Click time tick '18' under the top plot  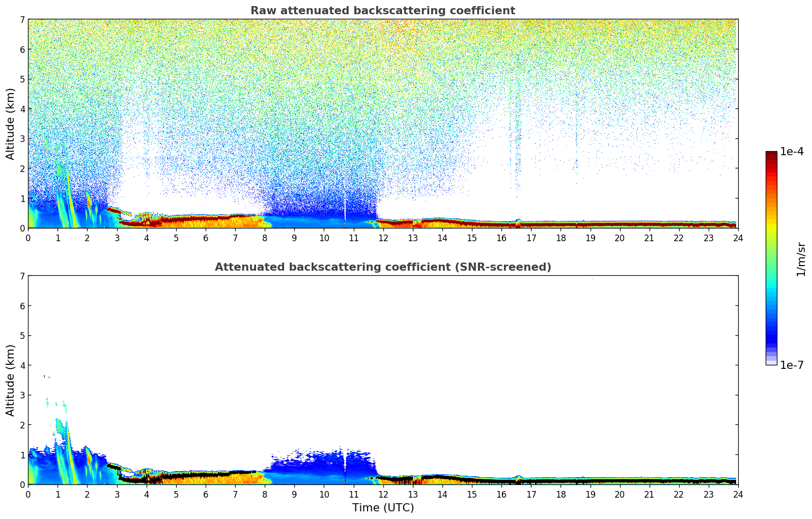click(561, 238)
